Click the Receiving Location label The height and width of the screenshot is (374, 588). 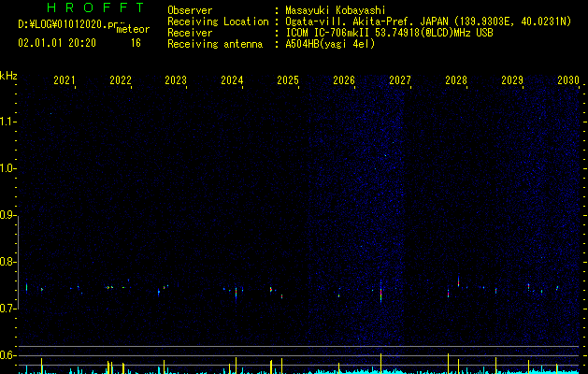pos(218,22)
